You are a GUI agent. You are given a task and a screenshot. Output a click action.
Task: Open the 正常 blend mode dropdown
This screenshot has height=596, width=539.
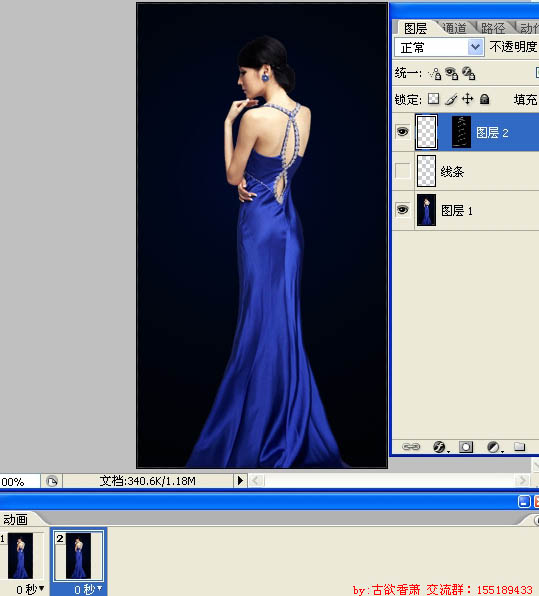click(x=439, y=48)
